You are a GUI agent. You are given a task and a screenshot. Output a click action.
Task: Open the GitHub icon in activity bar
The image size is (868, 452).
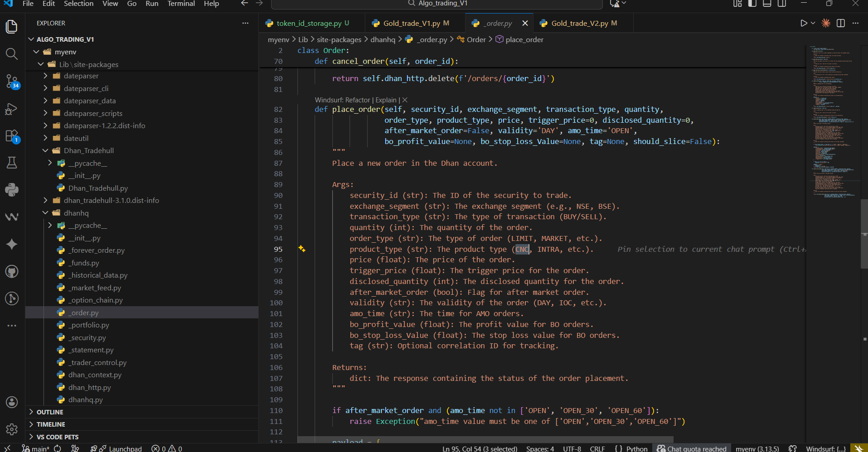point(12,272)
